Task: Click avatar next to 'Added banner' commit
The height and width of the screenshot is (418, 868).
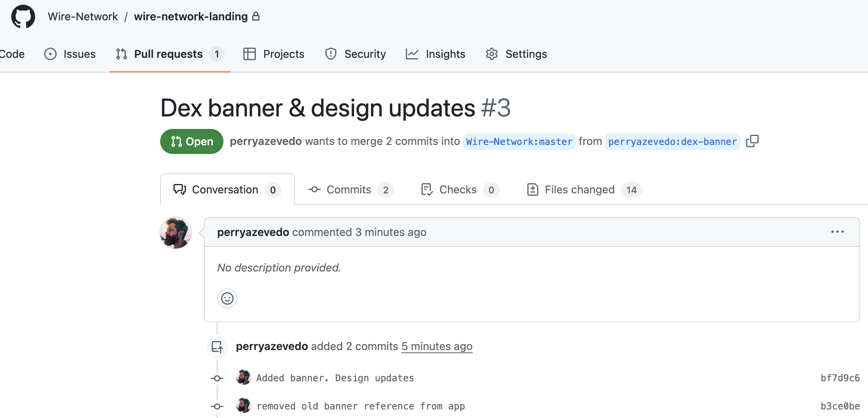Action: click(243, 377)
